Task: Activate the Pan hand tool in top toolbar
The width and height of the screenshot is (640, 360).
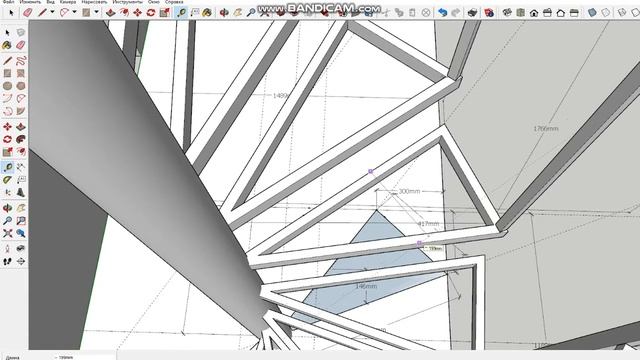Action: 238,13
